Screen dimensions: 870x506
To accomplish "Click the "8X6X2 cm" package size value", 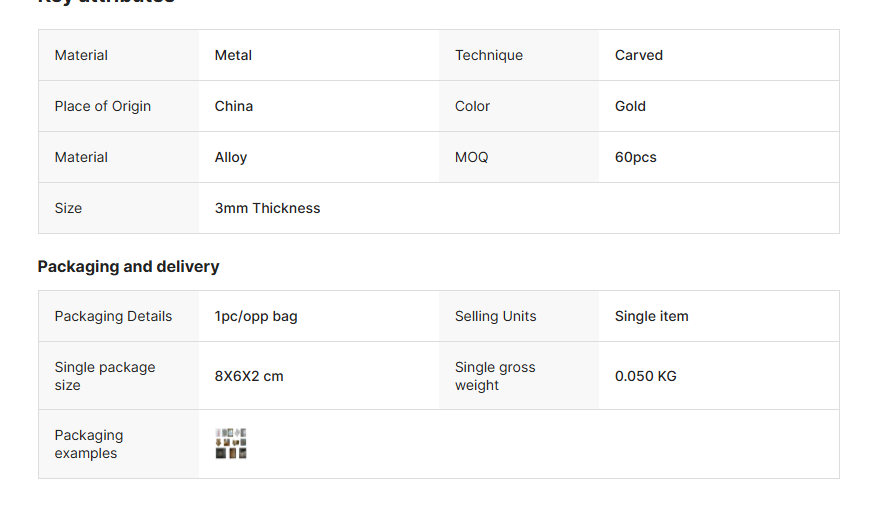I will 249,376.
